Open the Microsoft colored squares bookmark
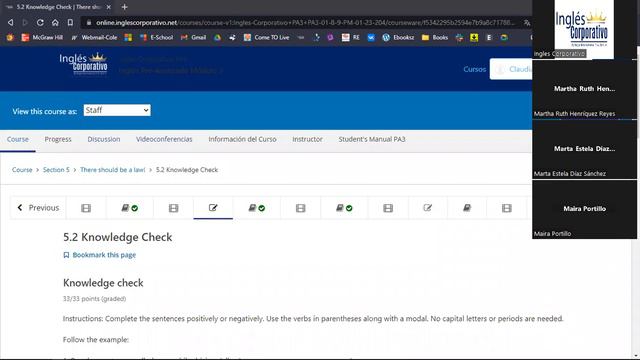 [x=128, y=37]
